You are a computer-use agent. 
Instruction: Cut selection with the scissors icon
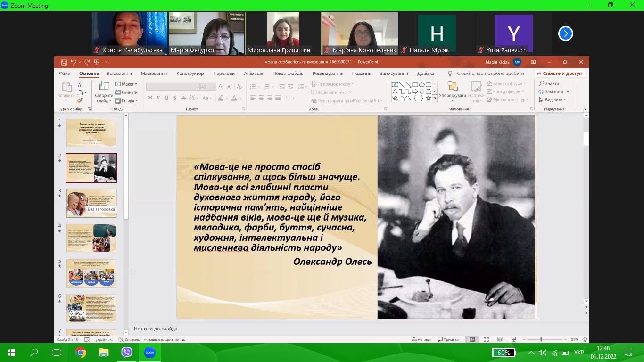click(80, 84)
